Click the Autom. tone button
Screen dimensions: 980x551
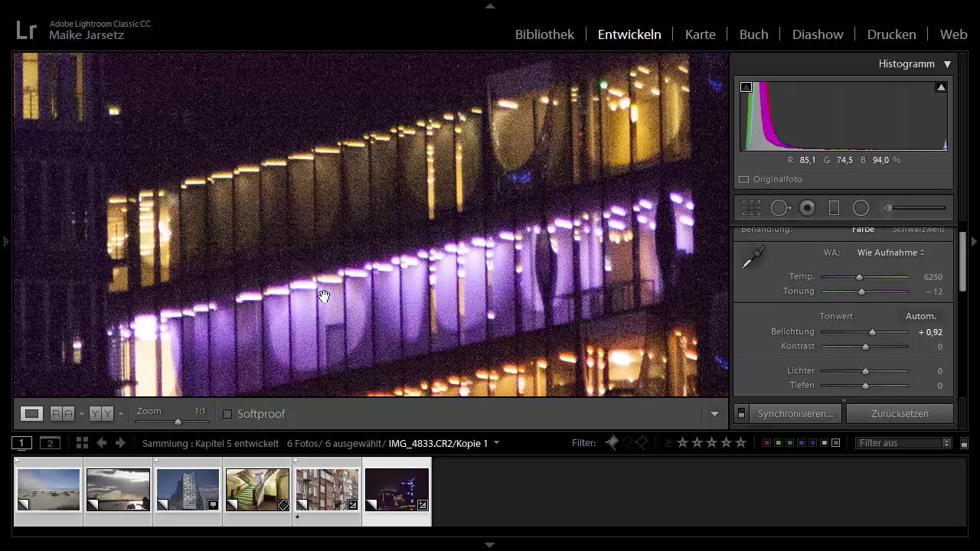[921, 316]
